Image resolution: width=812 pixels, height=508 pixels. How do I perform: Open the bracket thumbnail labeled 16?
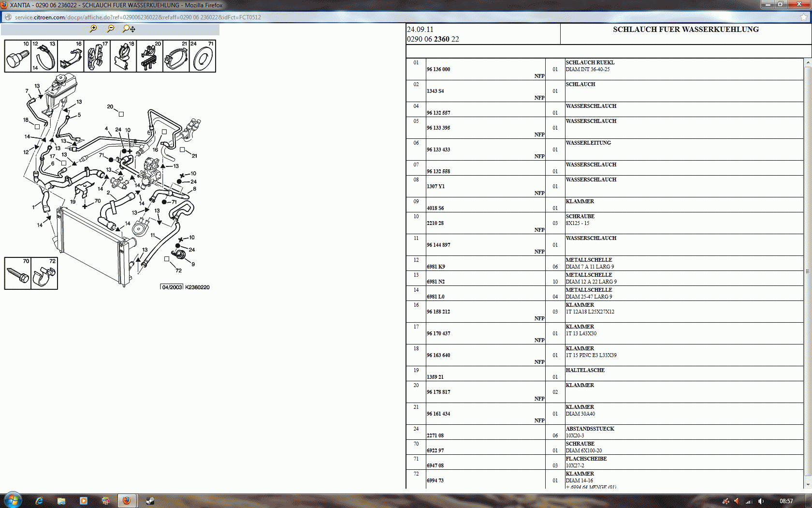[x=71, y=56]
